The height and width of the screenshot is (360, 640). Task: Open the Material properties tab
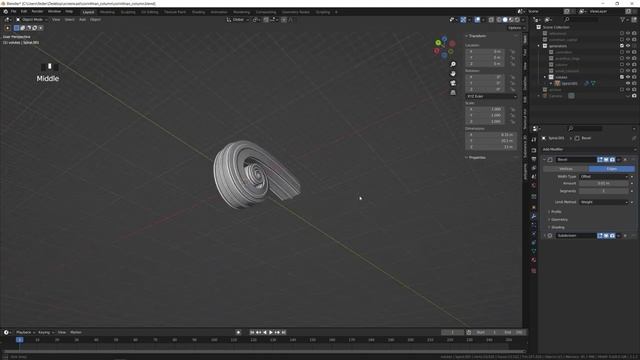pyautogui.click(x=533, y=260)
